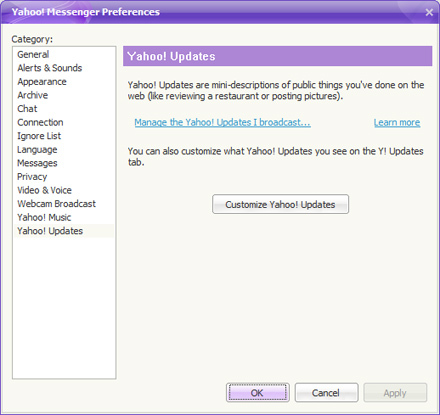
Task: Open Manage the Yahoo! Updates I broadcast link
Action: tap(222, 122)
